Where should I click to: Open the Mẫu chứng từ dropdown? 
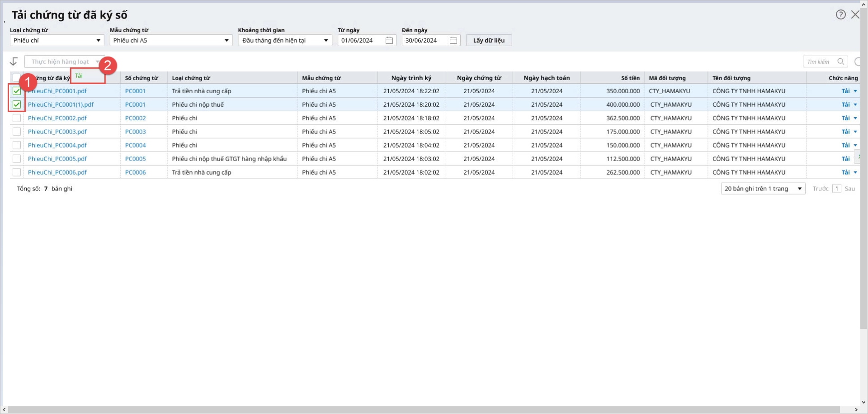(171, 40)
